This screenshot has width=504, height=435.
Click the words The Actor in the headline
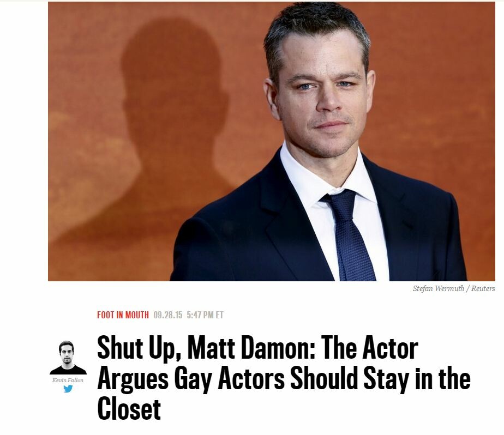coord(369,348)
